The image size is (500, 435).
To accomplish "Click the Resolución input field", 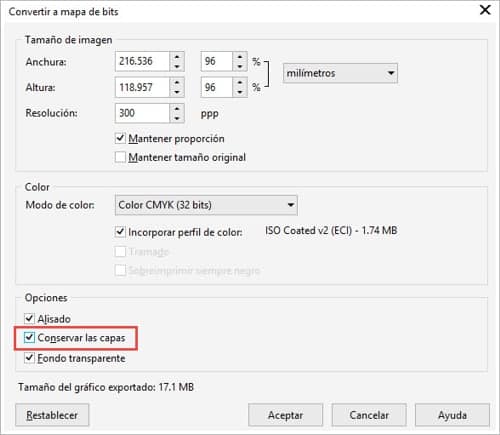I will point(142,113).
